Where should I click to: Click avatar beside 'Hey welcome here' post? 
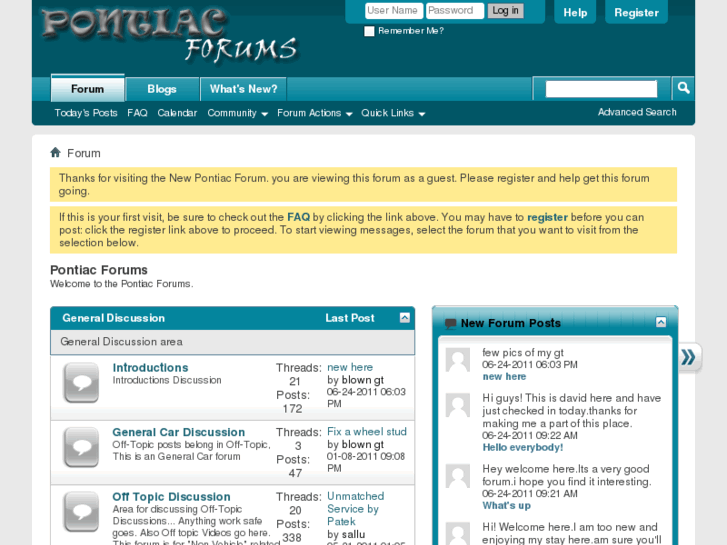pyautogui.click(x=458, y=476)
